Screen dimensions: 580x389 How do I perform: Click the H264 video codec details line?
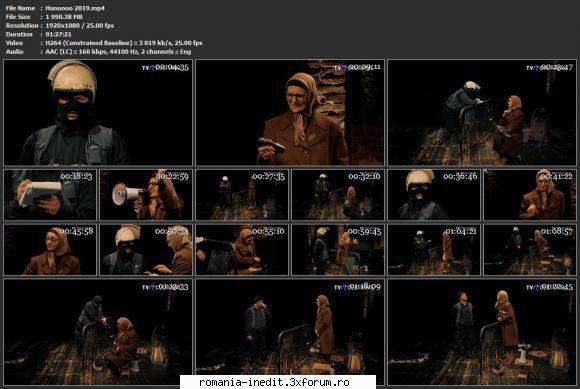pyautogui.click(x=124, y=43)
